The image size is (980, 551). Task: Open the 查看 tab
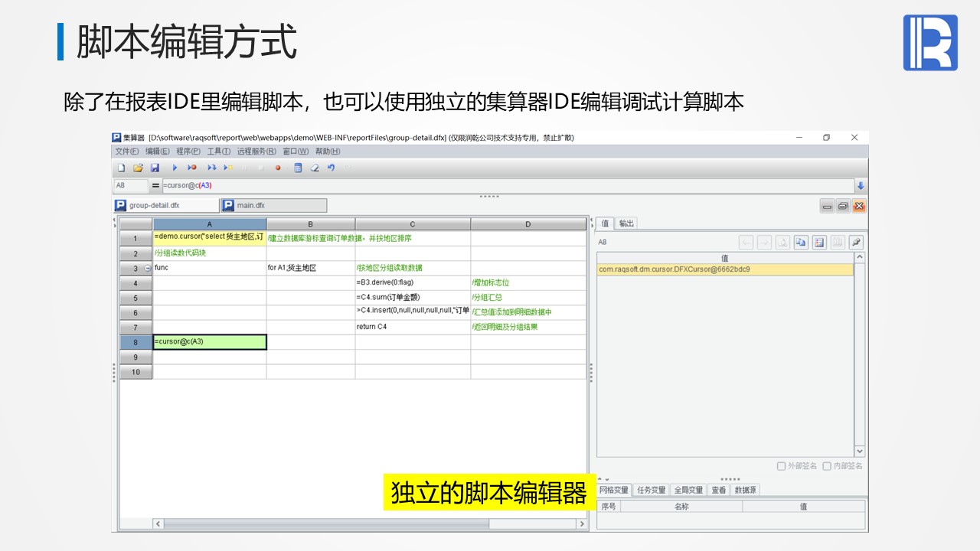click(x=718, y=490)
